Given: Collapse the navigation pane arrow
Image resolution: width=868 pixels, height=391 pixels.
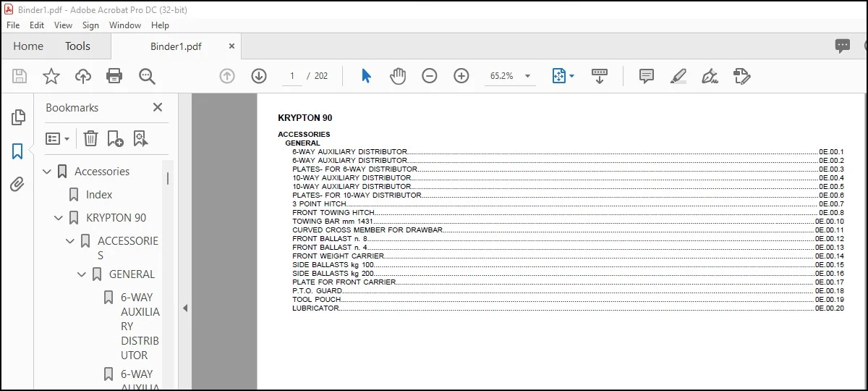Looking at the screenshot, I should click(185, 308).
